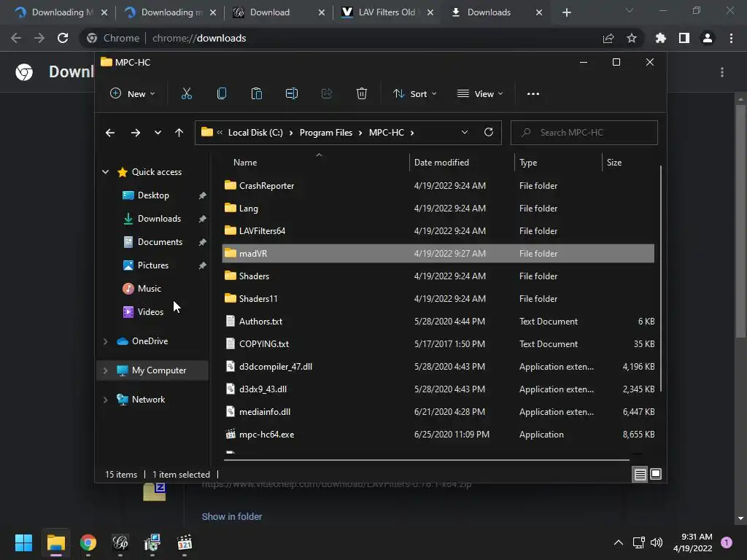Bookmark this page with star icon

(x=632, y=38)
